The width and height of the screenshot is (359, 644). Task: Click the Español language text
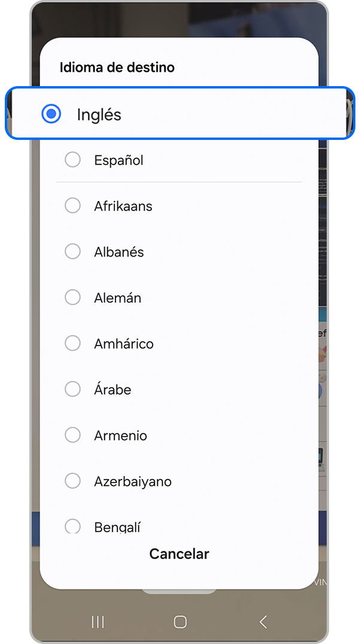point(118,160)
